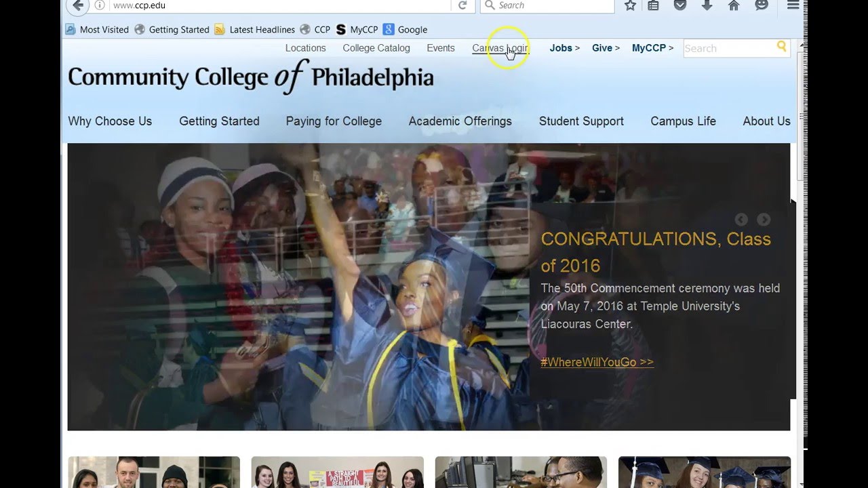Open Getting Started bookmark
Viewport: 868px width, 488px height.
point(172,30)
